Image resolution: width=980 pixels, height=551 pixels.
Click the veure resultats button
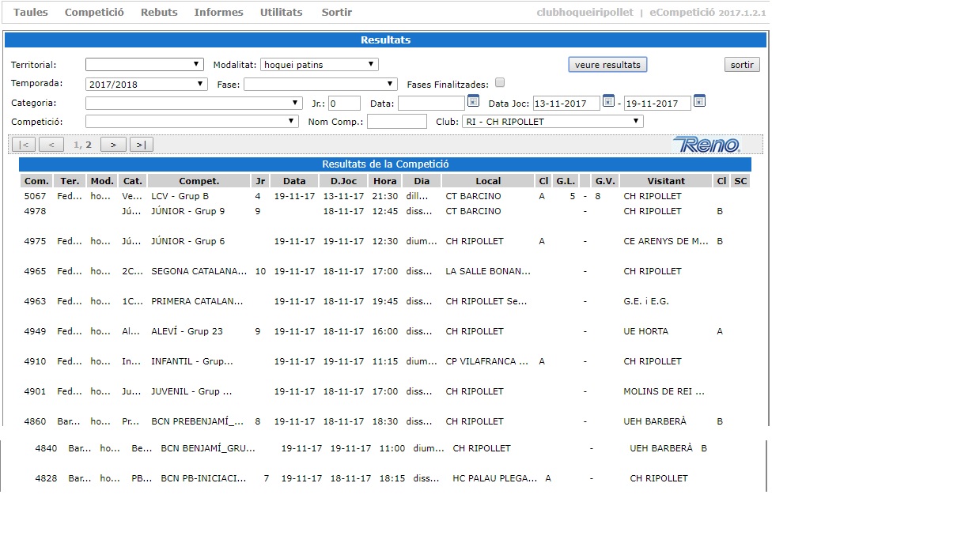click(607, 65)
